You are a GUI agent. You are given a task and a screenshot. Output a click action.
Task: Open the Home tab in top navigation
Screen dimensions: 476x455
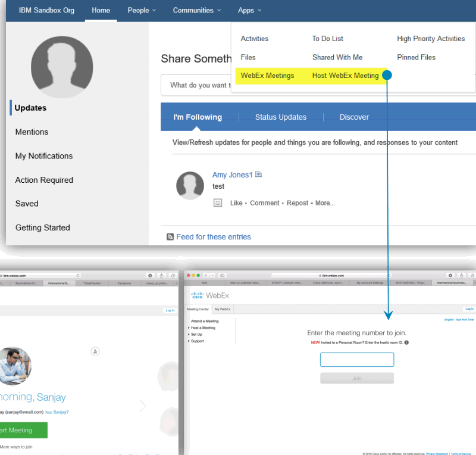(101, 10)
